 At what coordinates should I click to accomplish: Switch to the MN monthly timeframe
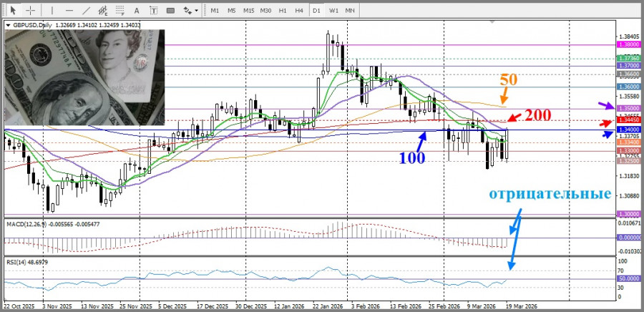(x=350, y=11)
